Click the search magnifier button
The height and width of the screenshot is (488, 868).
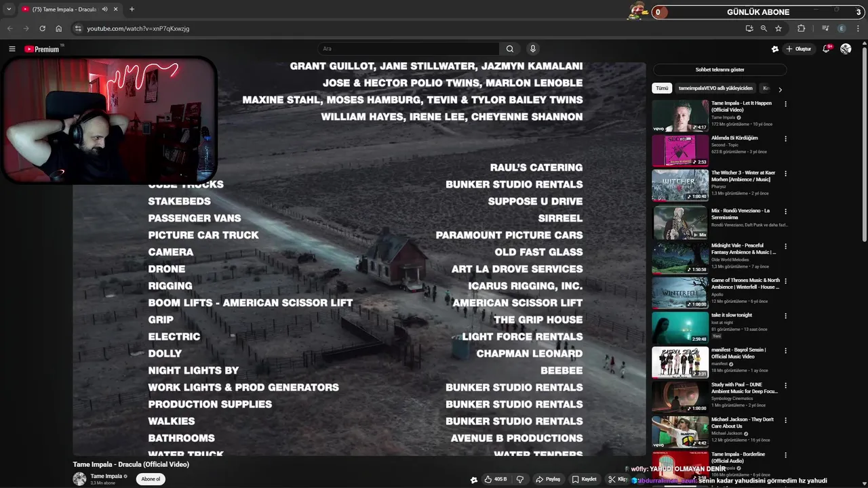coord(510,49)
